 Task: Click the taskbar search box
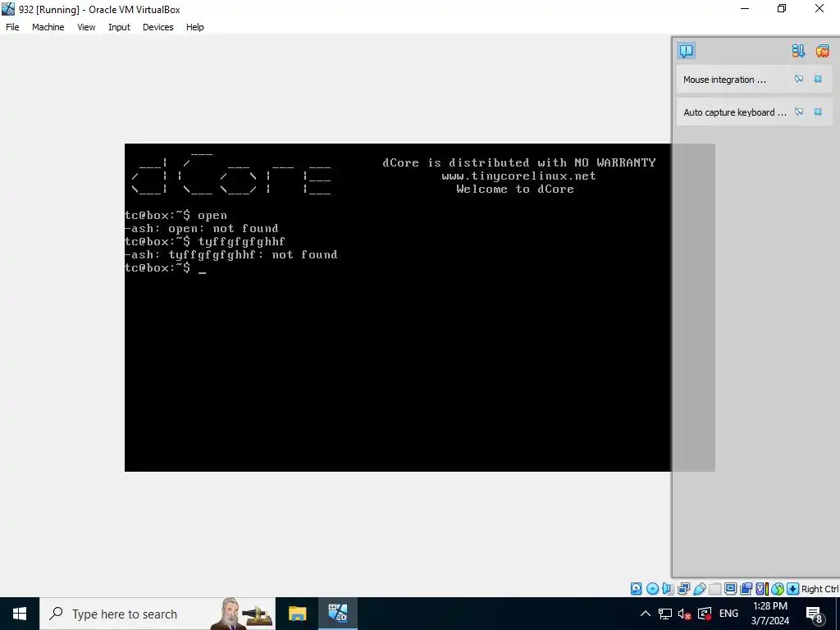tap(157, 614)
